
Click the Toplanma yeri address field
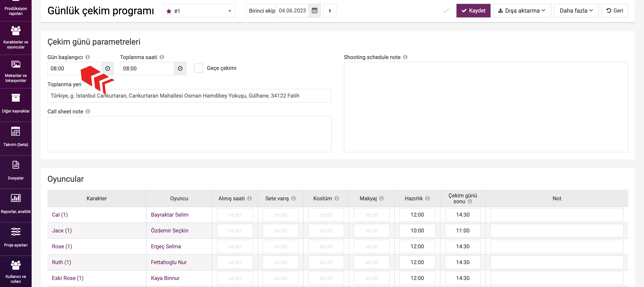pyautogui.click(x=190, y=96)
